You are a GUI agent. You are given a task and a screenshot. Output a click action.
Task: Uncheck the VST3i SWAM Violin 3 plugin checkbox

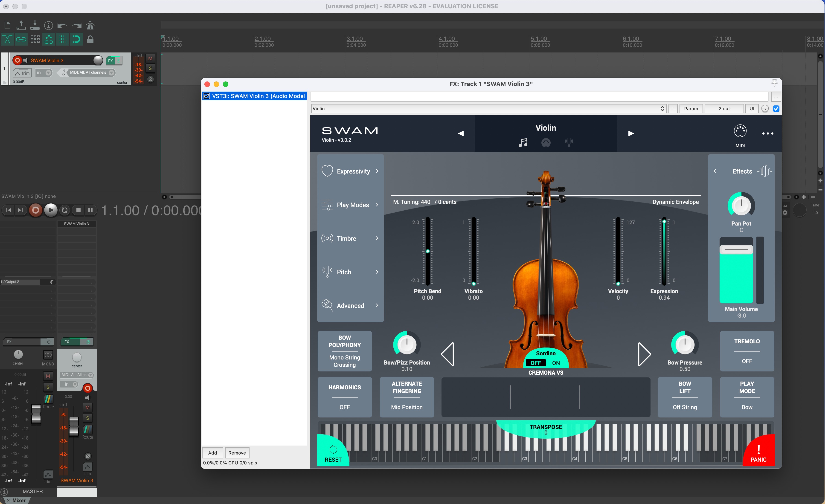click(x=206, y=96)
